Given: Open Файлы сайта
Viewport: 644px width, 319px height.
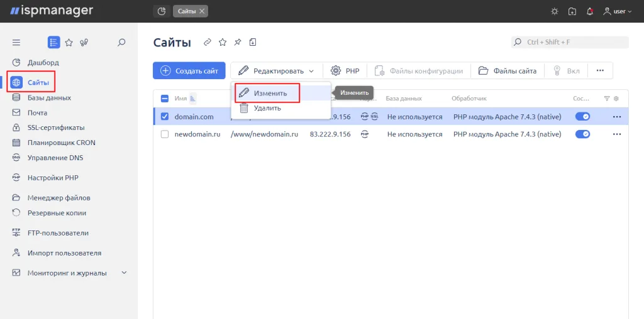Looking at the screenshot, I should click(508, 70).
